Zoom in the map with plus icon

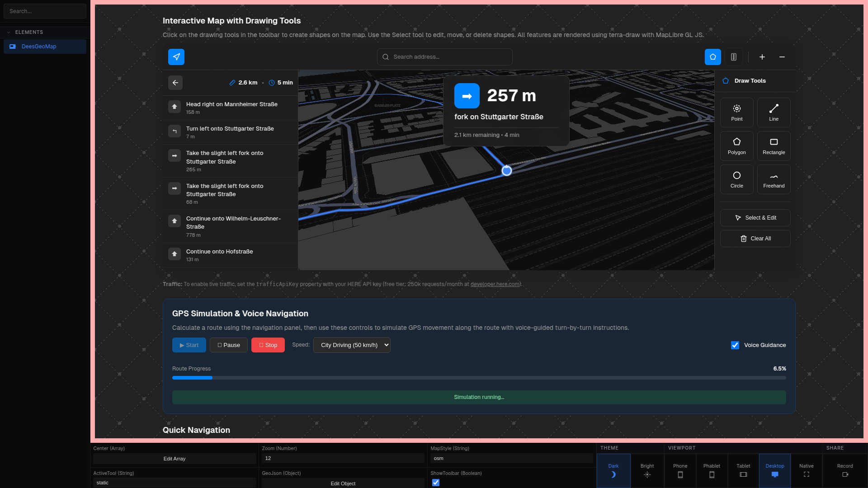coord(762,57)
